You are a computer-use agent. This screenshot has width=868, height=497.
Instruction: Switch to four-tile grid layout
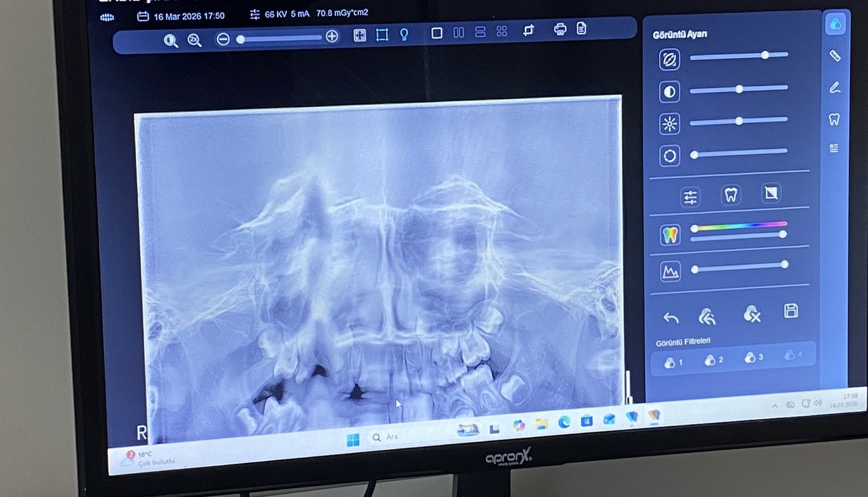coord(502,31)
